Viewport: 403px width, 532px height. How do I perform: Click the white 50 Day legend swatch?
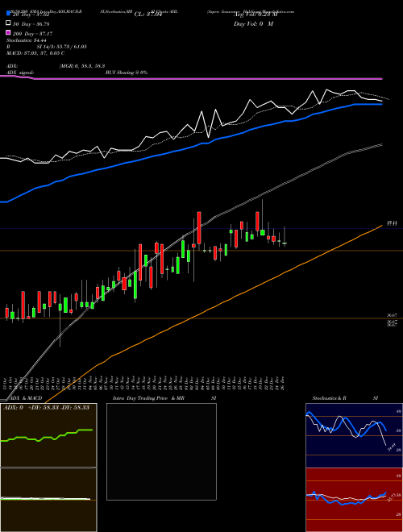click(8, 23)
